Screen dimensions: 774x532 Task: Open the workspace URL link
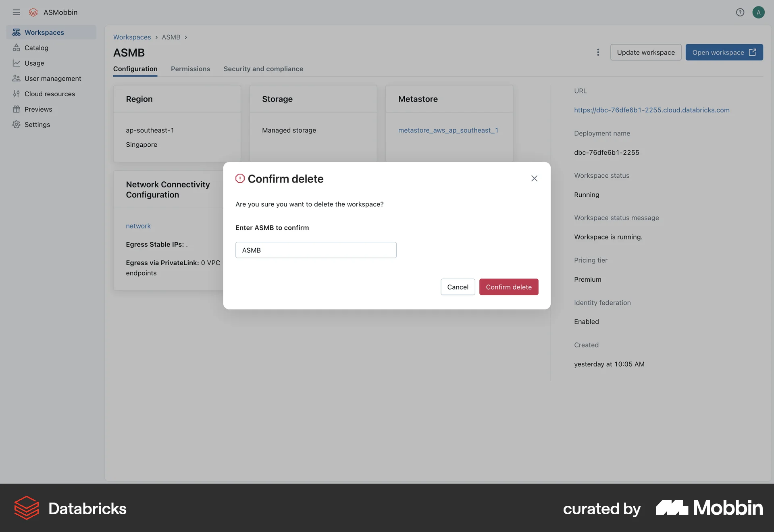coord(651,110)
